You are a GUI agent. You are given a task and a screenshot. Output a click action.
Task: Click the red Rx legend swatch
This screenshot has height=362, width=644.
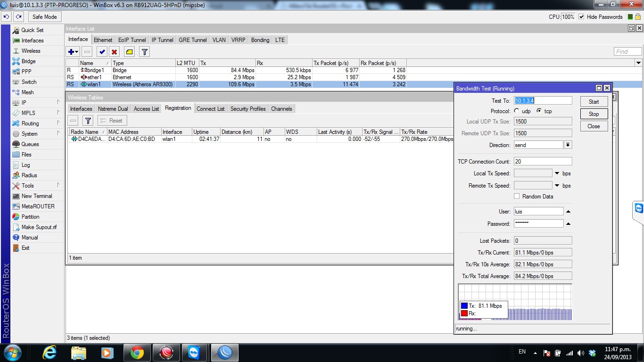pos(464,313)
